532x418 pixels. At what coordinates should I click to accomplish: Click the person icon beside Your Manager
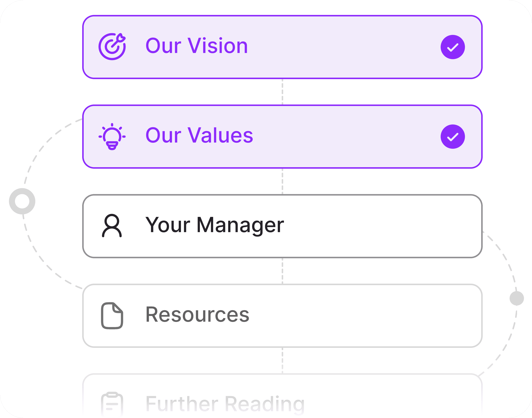click(x=112, y=226)
